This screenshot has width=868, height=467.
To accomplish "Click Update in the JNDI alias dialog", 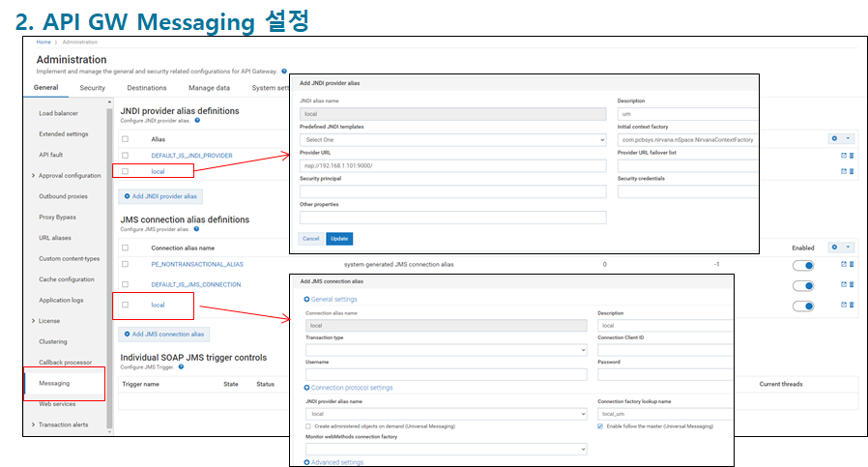I will pyautogui.click(x=339, y=238).
